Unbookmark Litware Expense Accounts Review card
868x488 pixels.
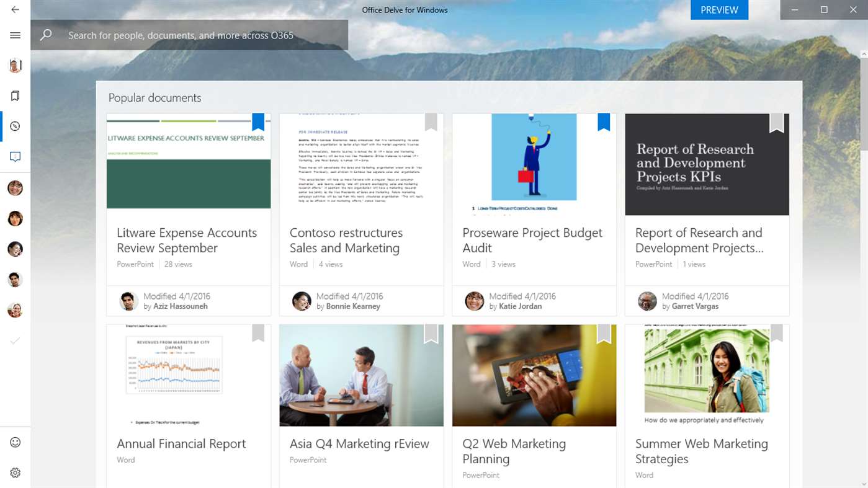(x=258, y=122)
